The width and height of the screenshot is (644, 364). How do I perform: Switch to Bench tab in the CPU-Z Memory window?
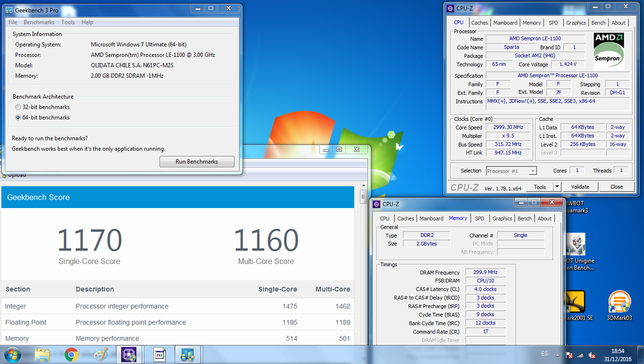click(524, 218)
